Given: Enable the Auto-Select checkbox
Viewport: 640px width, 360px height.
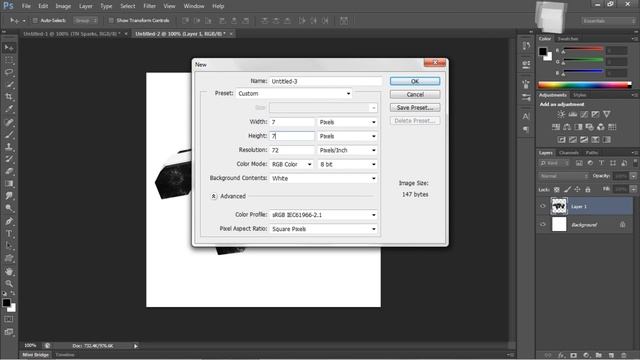Looking at the screenshot, I should pos(35,20).
